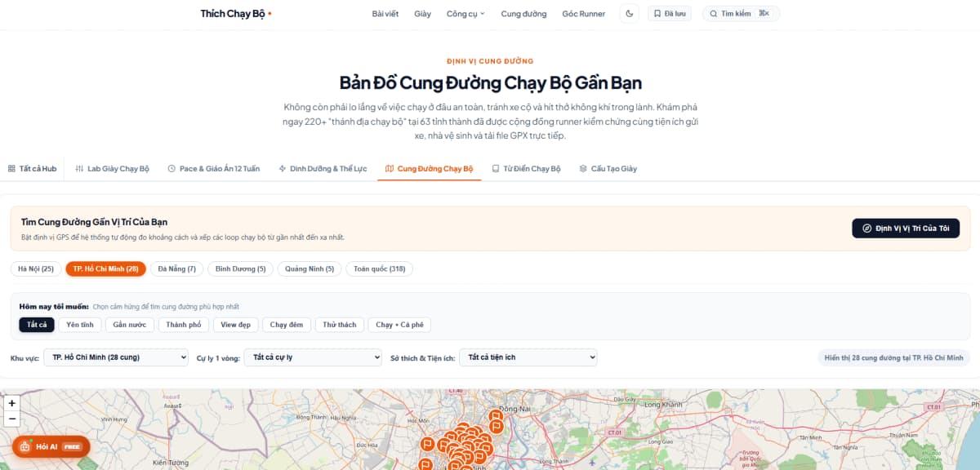
Task: Click the magnifier icon in search
Action: tap(713, 14)
